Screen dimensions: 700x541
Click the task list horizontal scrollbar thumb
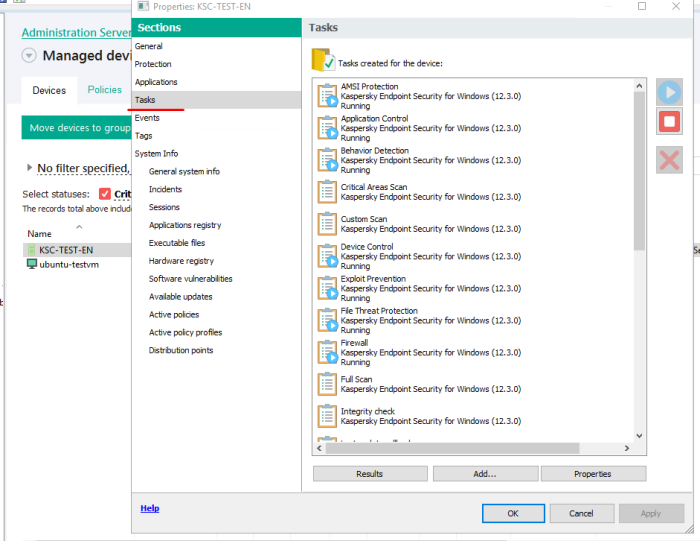pos(452,448)
